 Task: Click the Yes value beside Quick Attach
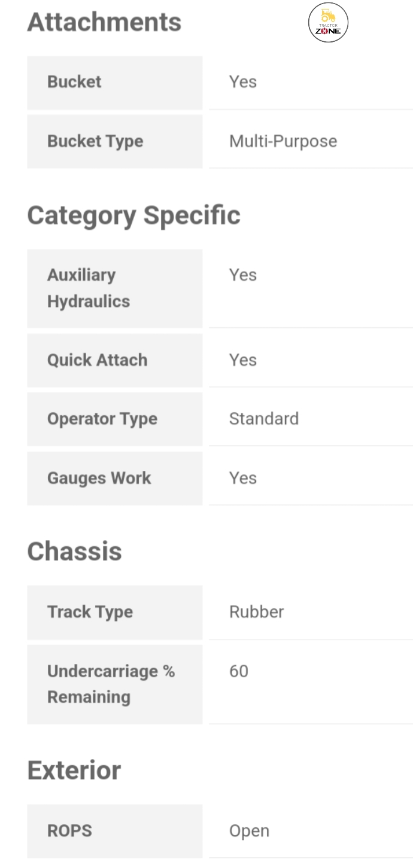242,360
